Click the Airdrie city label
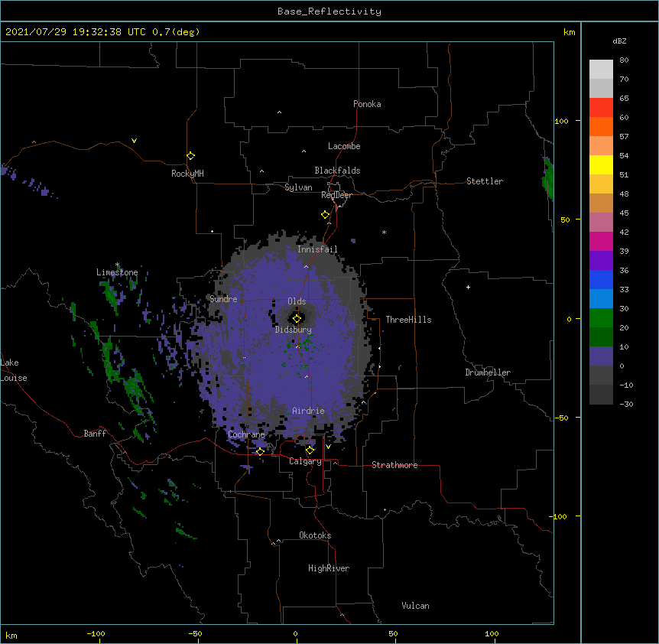 pos(309,411)
